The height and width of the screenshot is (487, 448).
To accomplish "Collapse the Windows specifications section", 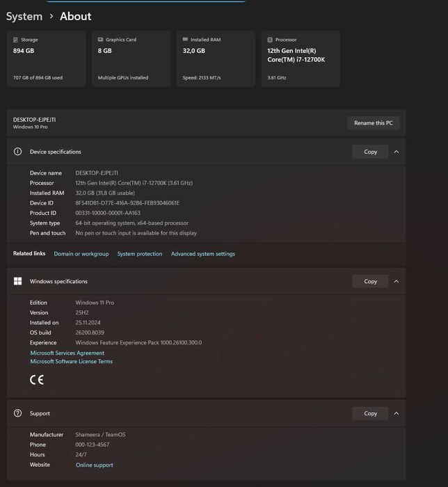I will pyautogui.click(x=397, y=281).
